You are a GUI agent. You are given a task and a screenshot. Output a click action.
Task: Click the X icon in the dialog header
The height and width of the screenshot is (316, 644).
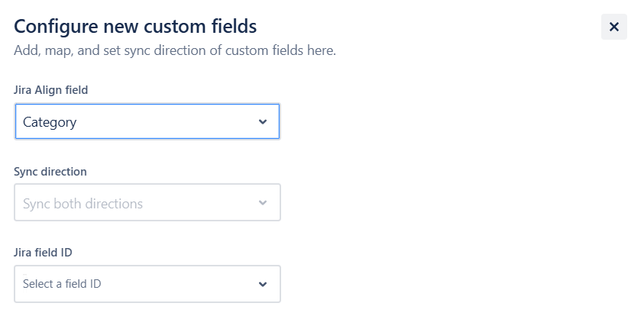coord(613,27)
